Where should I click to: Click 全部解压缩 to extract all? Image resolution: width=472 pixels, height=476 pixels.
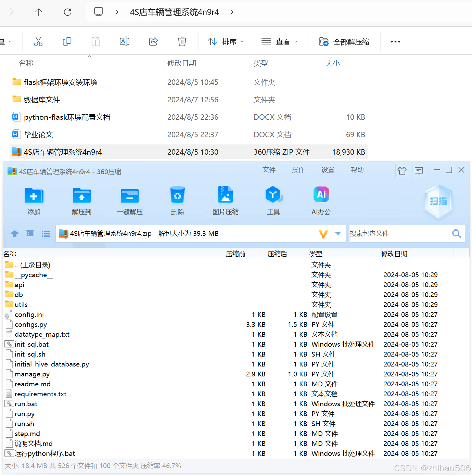344,41
